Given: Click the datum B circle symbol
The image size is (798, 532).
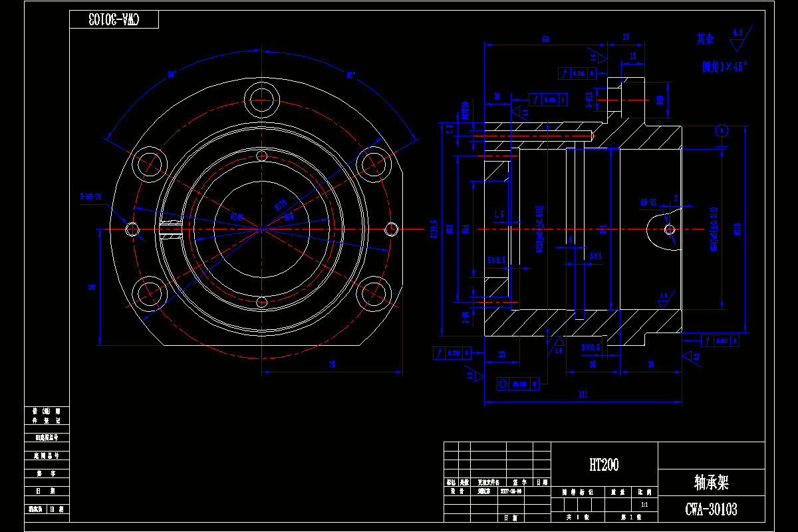Looking at the screenshot, I should 722,130.
